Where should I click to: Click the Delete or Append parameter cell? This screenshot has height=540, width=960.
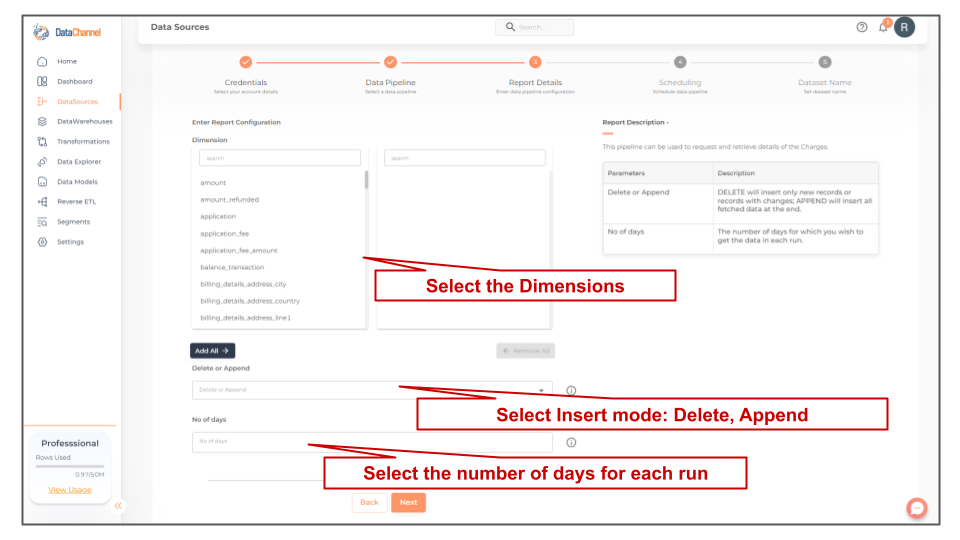[658, 204]
